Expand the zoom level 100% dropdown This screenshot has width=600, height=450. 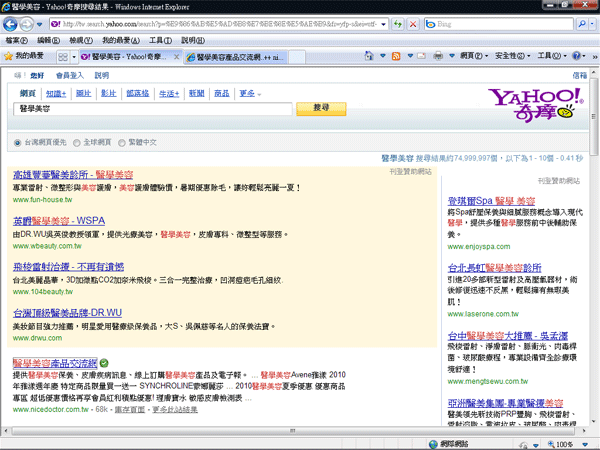[x=584, y=444]
